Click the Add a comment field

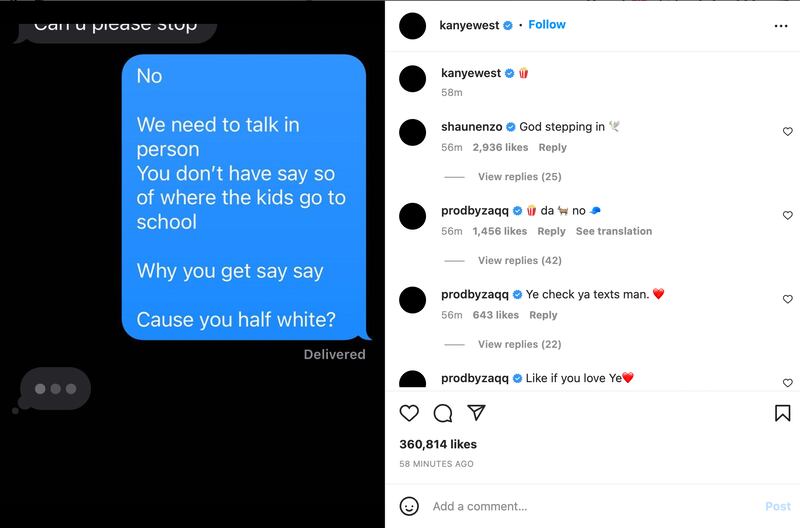594,506
